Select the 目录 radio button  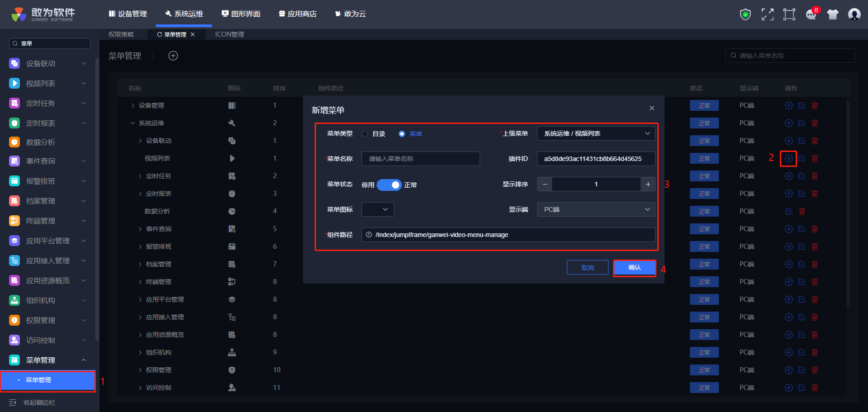[x=365, y=134]
